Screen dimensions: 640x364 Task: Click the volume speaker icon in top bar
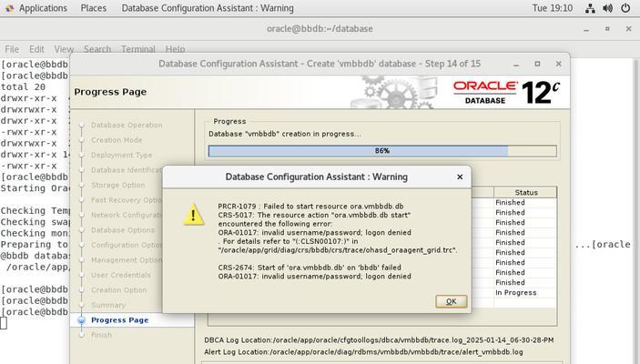tap(608, 8)
